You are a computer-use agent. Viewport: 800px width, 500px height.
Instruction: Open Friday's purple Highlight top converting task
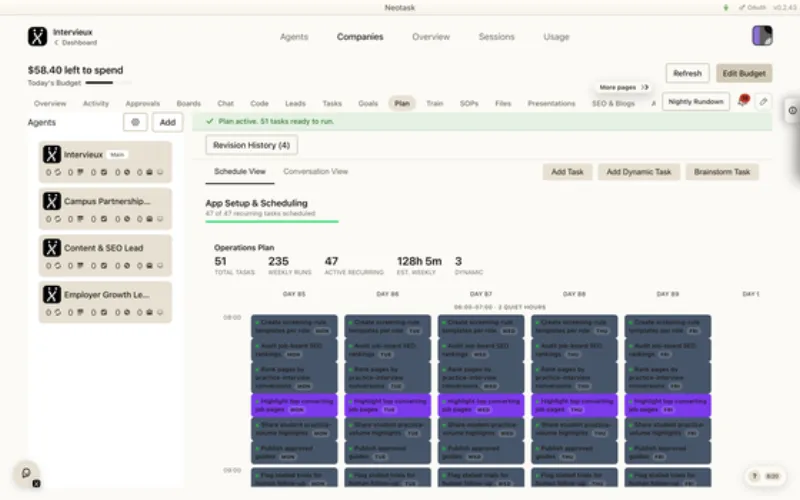click(x=668, y=405)
